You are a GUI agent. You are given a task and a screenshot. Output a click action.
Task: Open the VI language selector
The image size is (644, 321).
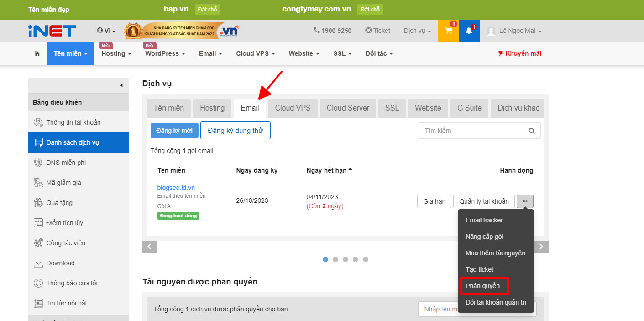(x=106, y=31)
